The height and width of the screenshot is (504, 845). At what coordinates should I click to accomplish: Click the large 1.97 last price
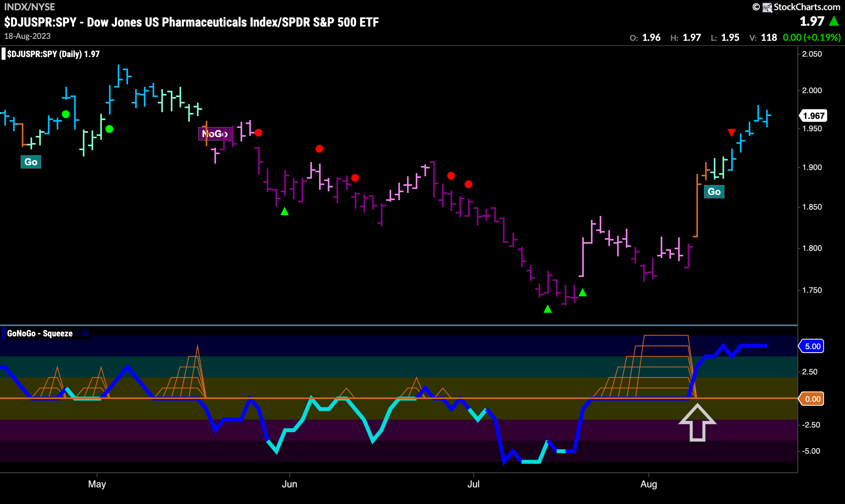click(x=812, y=21)
